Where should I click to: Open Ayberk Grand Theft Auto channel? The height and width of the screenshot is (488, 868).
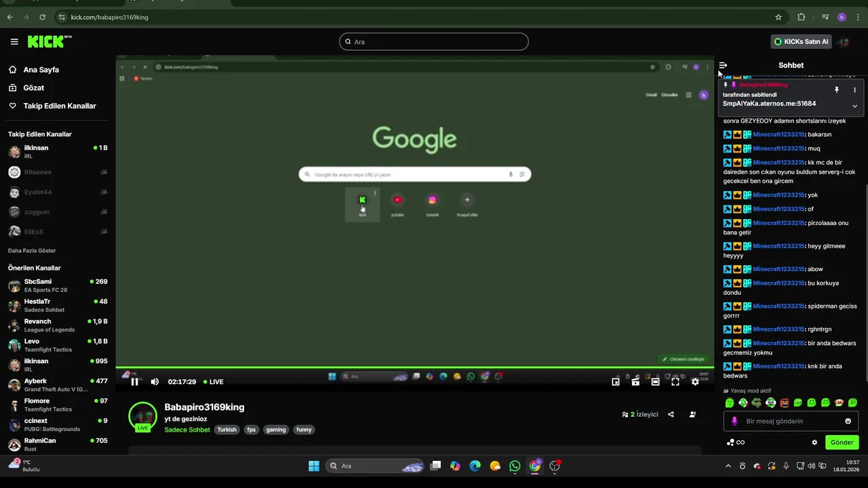click(x=58, y=385)
